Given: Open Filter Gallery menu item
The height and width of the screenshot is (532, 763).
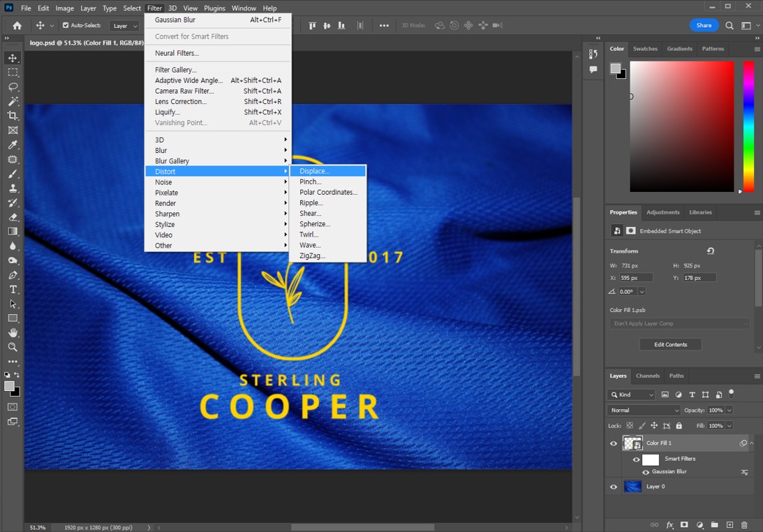Looking at the screenshot, I should [218, 70].
